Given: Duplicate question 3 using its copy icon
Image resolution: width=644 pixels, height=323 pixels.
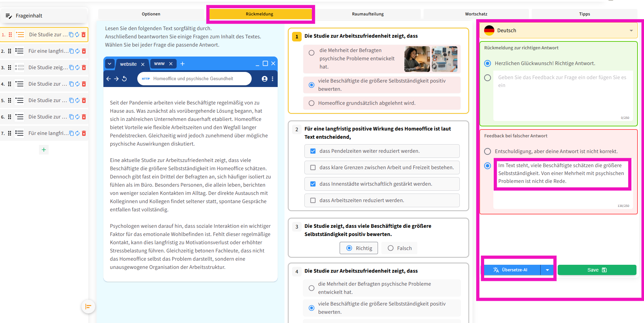Looking at the screenshot, I should 72,67.
